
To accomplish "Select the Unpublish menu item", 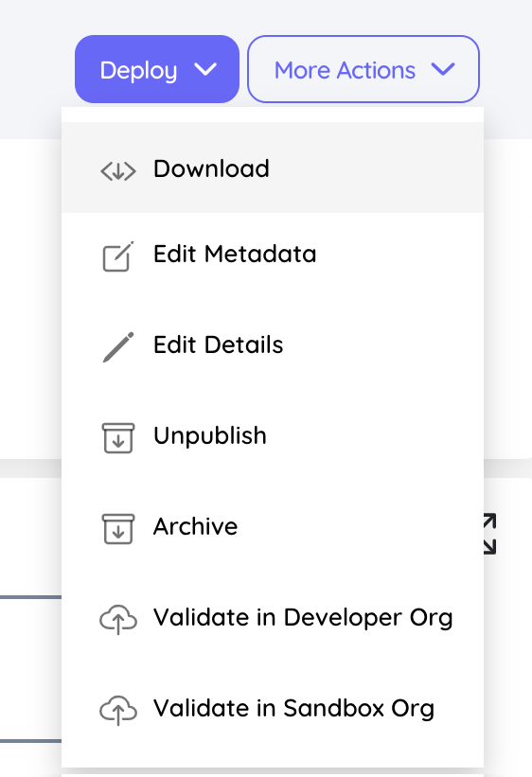I will (210, 435).
